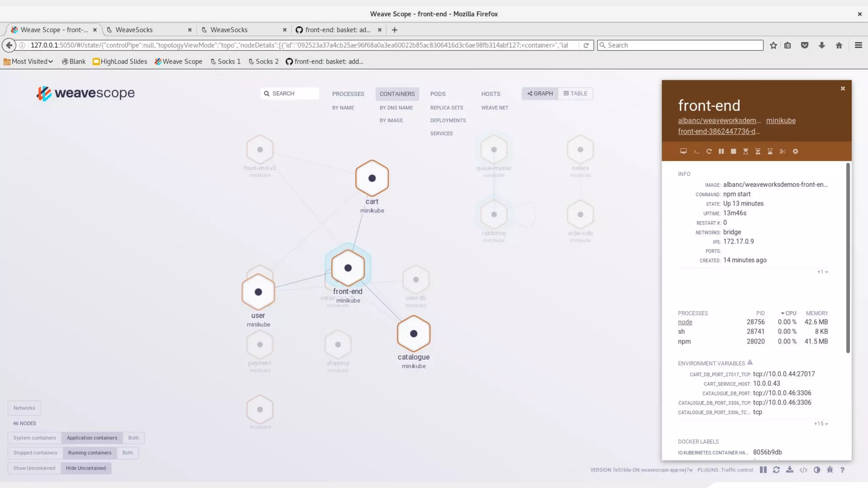Select System containers filter

pyautogui.click(x=34, y=438)
